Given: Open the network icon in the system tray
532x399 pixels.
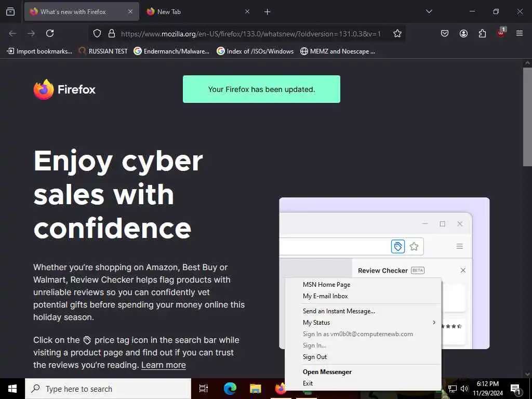Looking at the screenshot, I should 453,389.
